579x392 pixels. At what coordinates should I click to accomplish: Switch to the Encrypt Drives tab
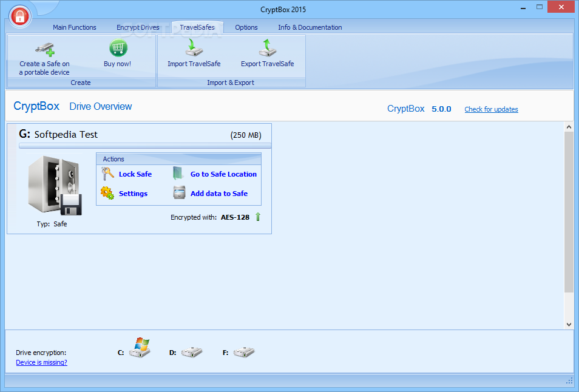138,27
